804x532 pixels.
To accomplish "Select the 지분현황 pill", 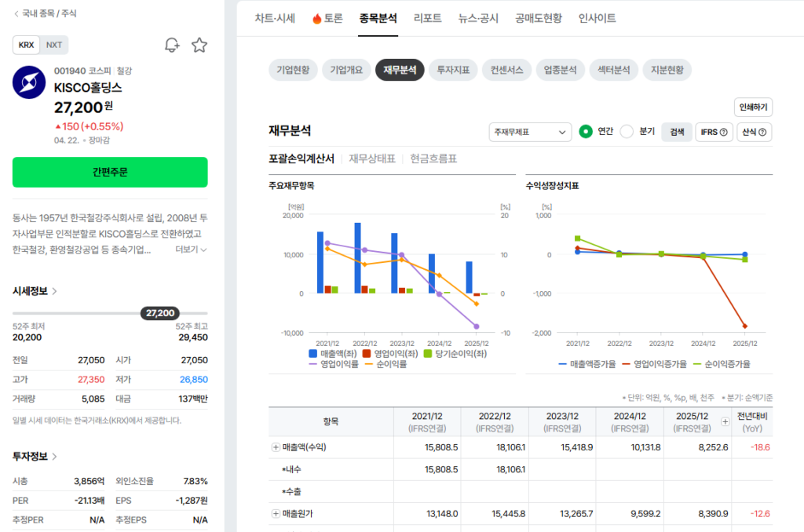I will click(x=667, y=70).
